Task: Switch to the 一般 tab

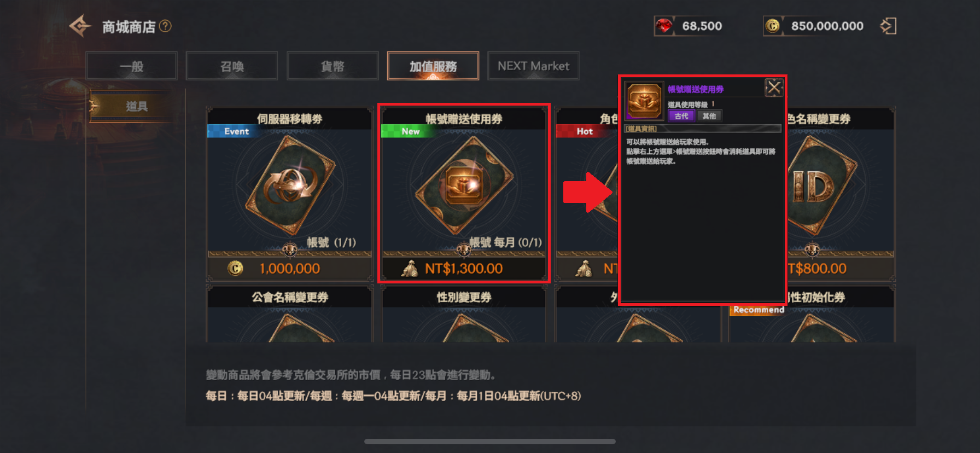Action: pos(131,66)
